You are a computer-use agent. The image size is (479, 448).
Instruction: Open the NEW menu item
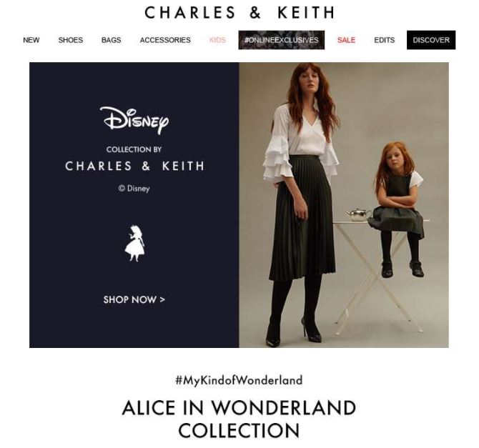tap(31, 40)
